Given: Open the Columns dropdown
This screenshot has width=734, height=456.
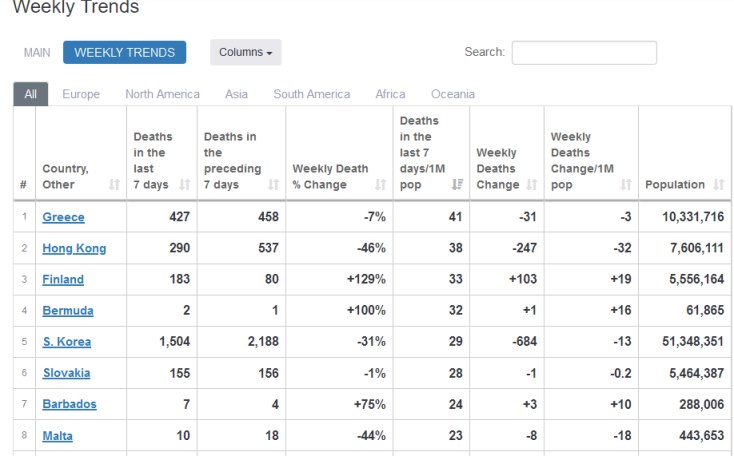Looking at the screenshot, I should (x=245, y=52).
